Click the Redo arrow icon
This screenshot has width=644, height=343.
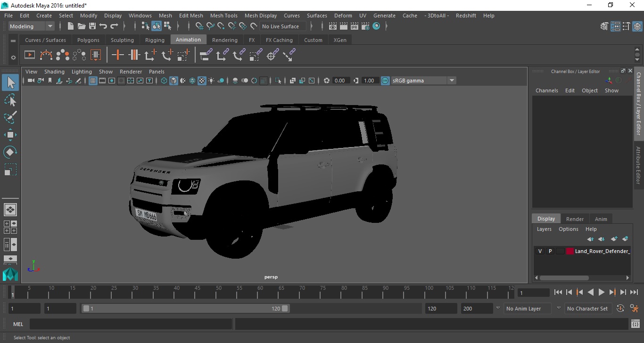click(114, 26)
